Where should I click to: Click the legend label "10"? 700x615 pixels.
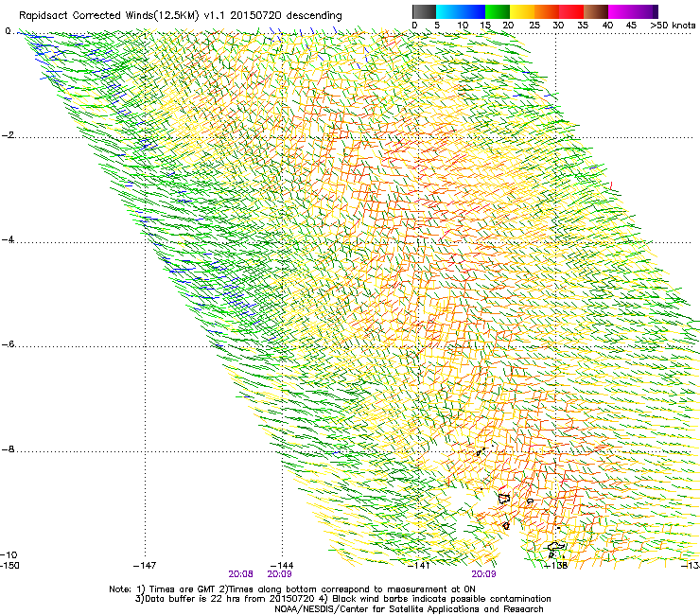[x=463, y=26]
